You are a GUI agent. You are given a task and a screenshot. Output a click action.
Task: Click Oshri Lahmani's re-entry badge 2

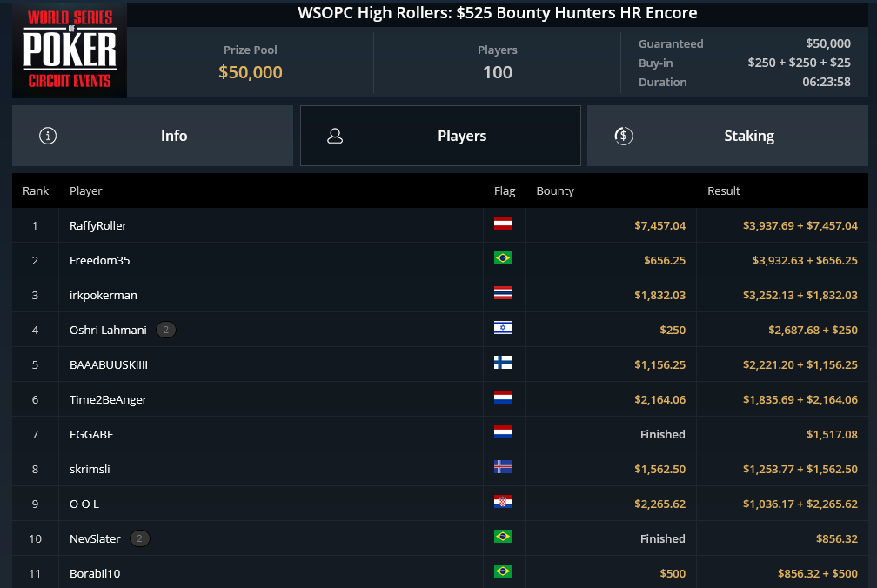[x=165, y=330]
